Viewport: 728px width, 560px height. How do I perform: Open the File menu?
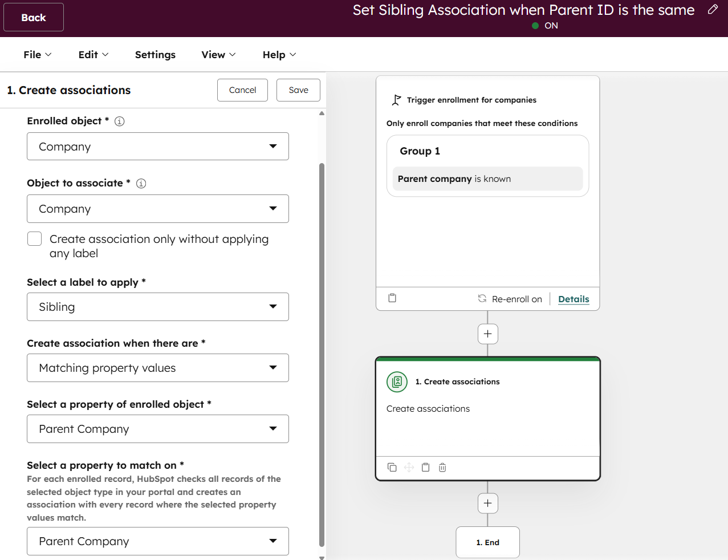(x=37, y=55)
